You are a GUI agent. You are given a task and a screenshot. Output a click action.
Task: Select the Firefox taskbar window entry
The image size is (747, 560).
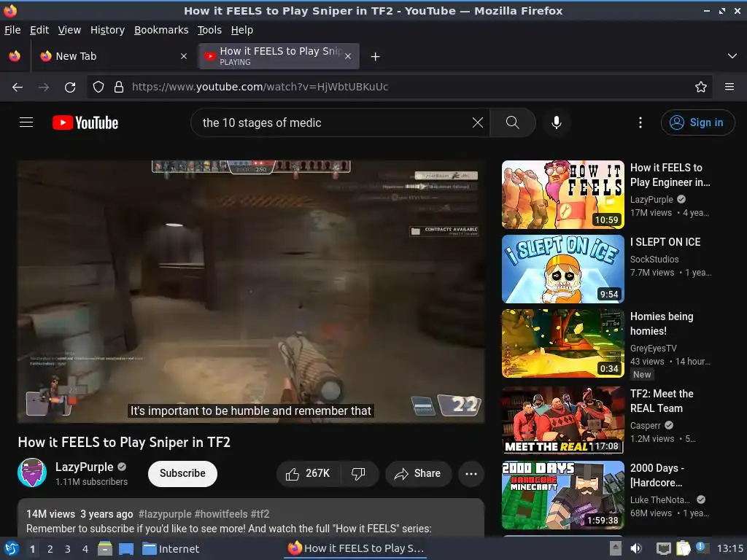(x=355, y=548)
